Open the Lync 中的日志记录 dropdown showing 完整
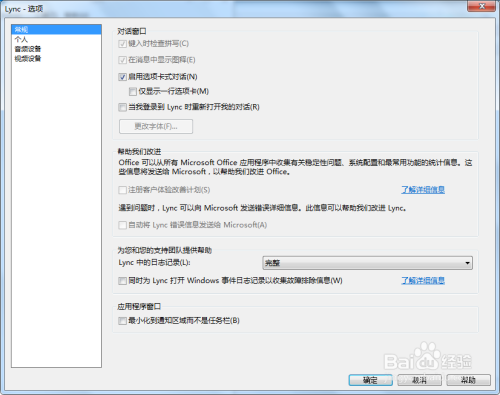 [x=368, y=263]
